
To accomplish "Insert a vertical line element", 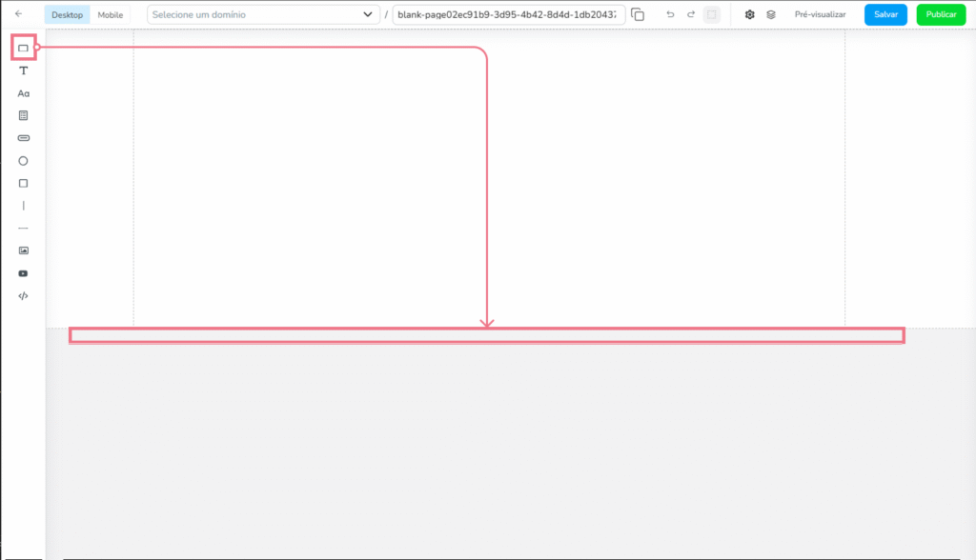I will [23, 206].
